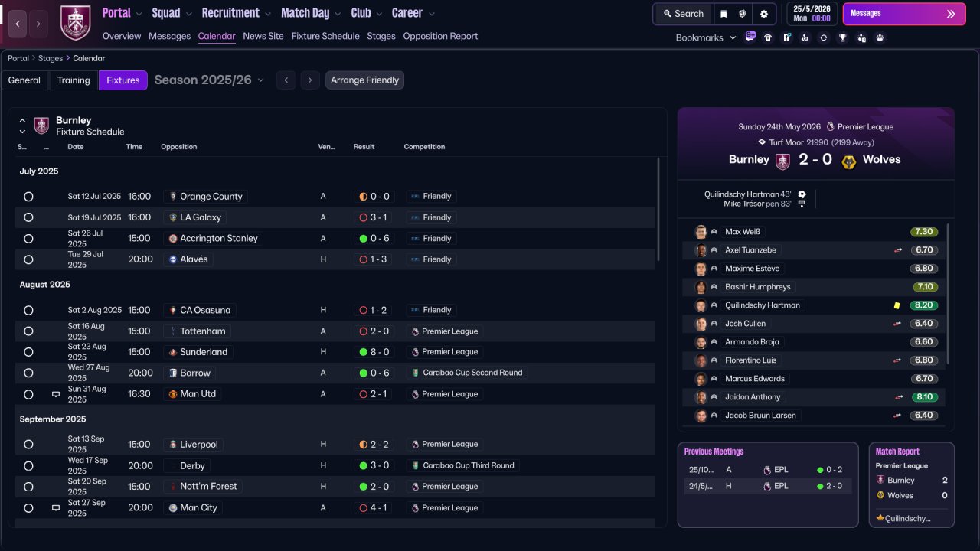Click the Premier League logo in match header
The width and height of the screenshot is (980, 551).
(831, 127)
